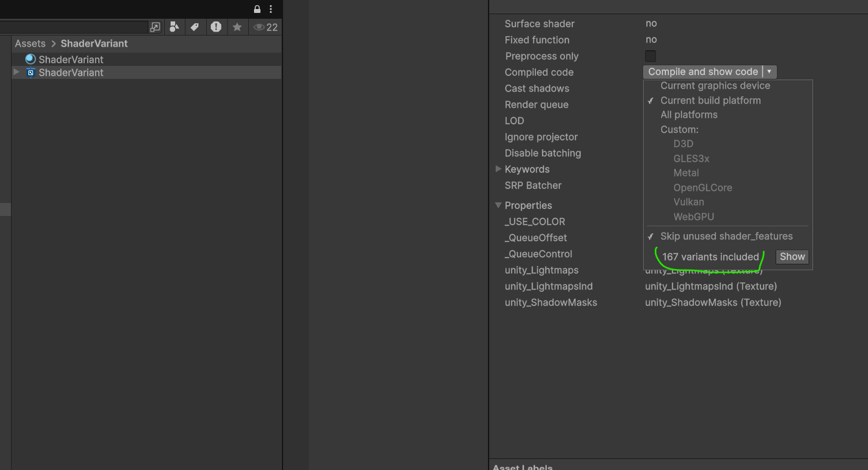Viewport: 868px width, 470px height.
Task: Click the Favorites star icon
Action: click(237, 27)
